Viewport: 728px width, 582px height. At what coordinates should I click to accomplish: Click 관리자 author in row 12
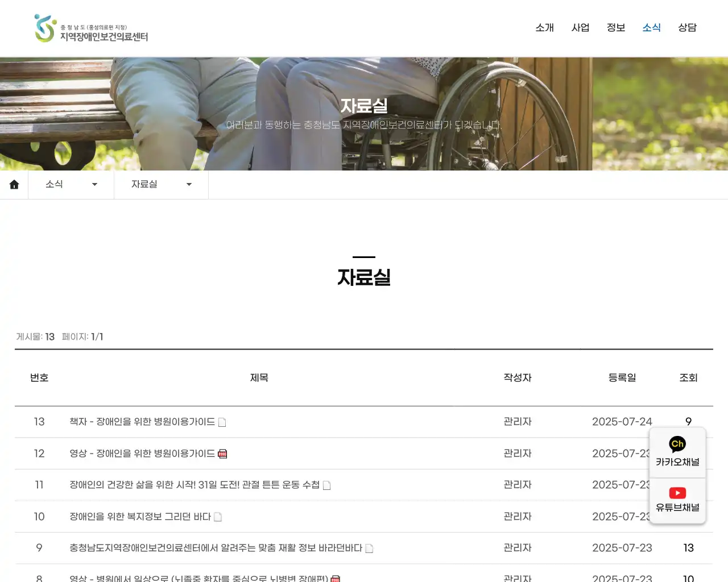(518, 454)
